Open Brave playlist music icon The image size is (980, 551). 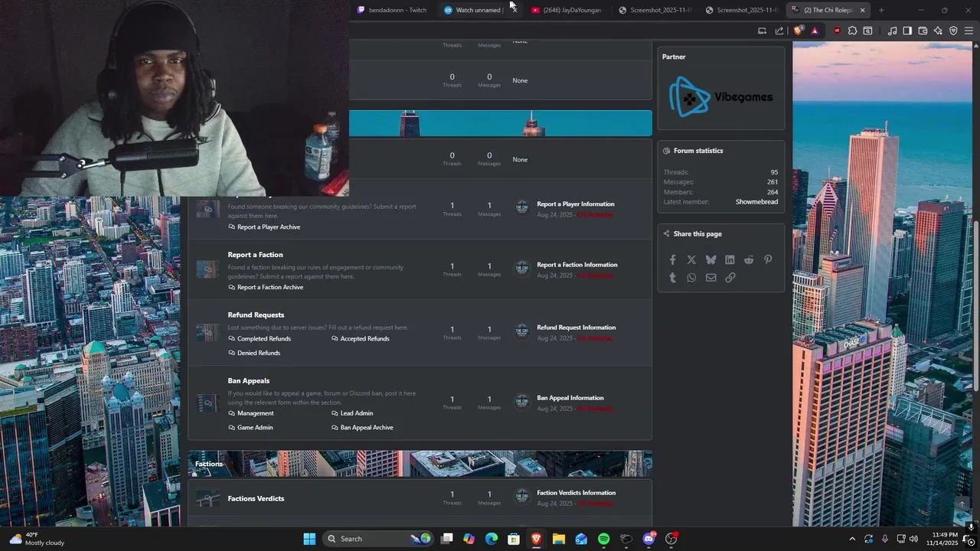[x=892, y=31]
